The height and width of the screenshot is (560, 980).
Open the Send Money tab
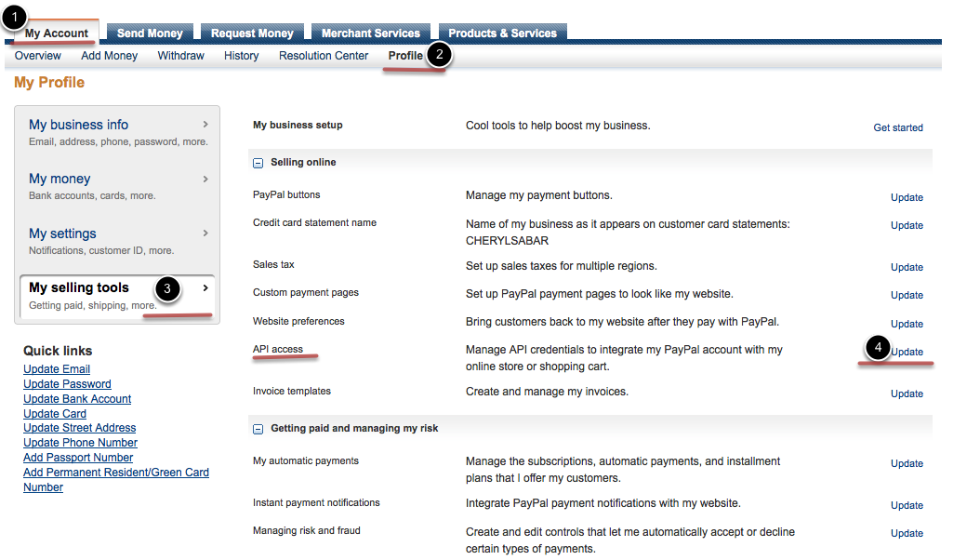(150, 33)
